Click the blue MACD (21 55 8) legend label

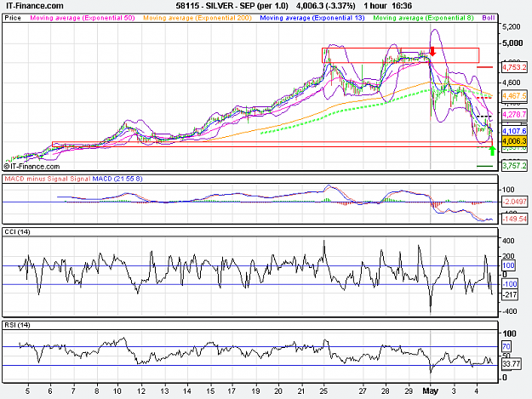coord(117,179)
